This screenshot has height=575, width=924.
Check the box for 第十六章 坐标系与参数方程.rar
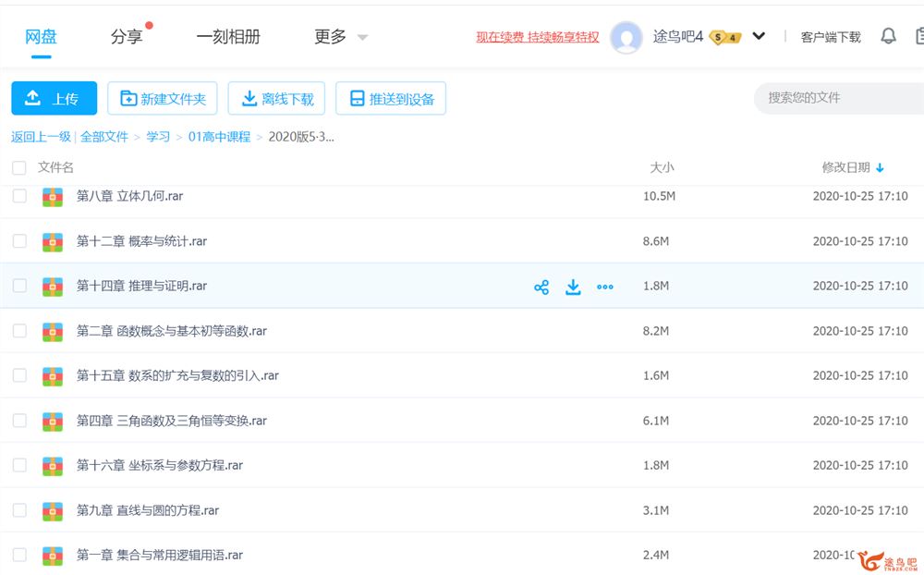point(19,465)
